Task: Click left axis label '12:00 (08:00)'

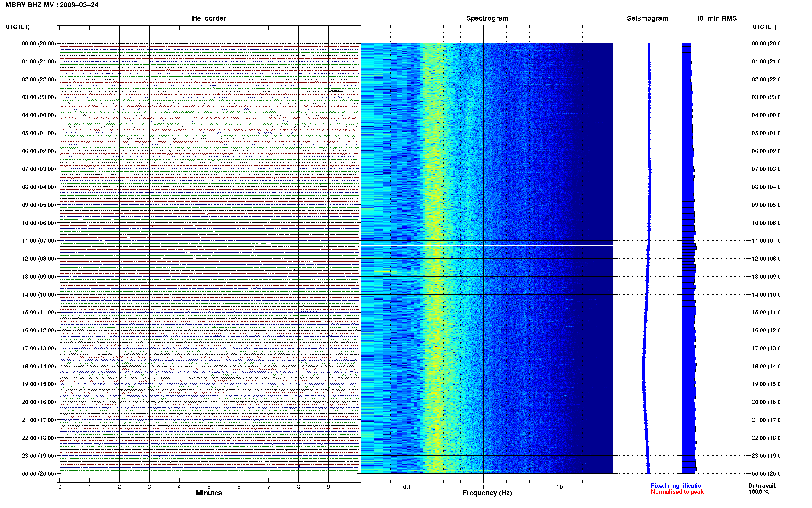Action: [x=39, y=258]
